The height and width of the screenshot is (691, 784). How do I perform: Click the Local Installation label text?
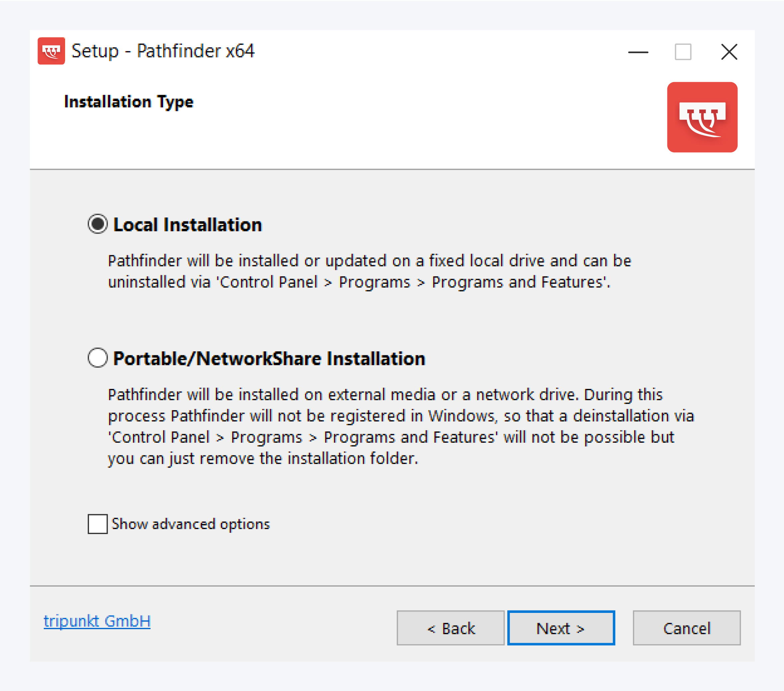coord(188,224)
